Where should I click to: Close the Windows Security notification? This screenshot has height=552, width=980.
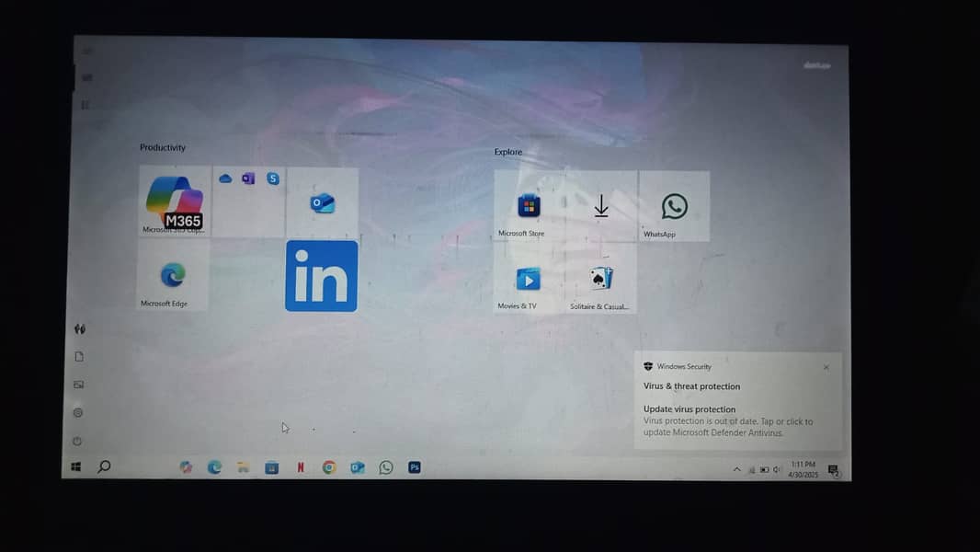(826, 368)
